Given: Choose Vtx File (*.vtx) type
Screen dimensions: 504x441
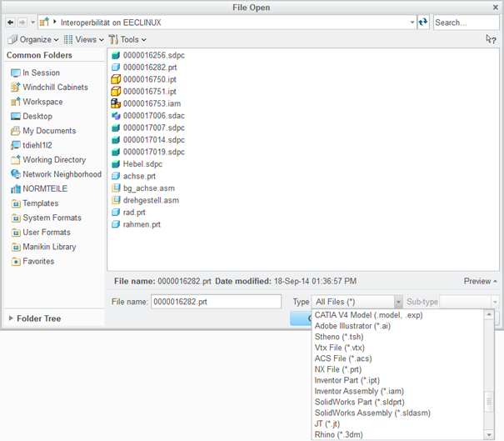Looking at the screenshot, I should [339, 348].
